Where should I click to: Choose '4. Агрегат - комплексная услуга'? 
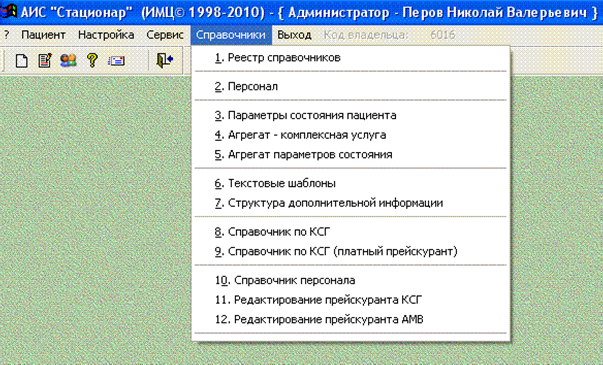click(351, 135)
